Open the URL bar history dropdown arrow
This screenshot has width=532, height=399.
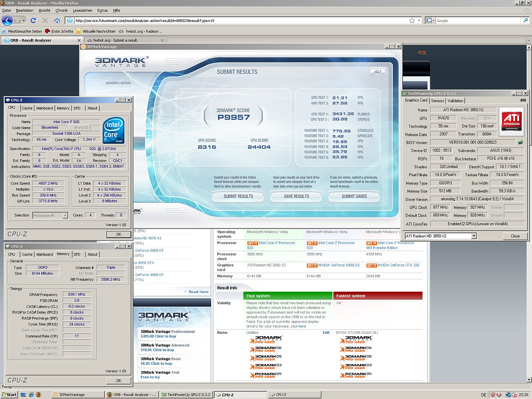419,20
